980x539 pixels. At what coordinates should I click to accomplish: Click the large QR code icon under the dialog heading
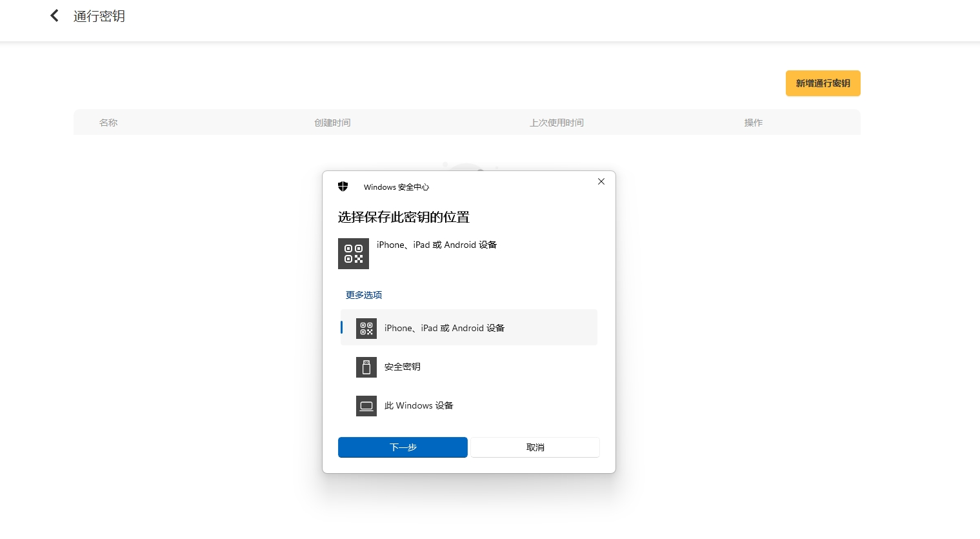tap(354, 254)
